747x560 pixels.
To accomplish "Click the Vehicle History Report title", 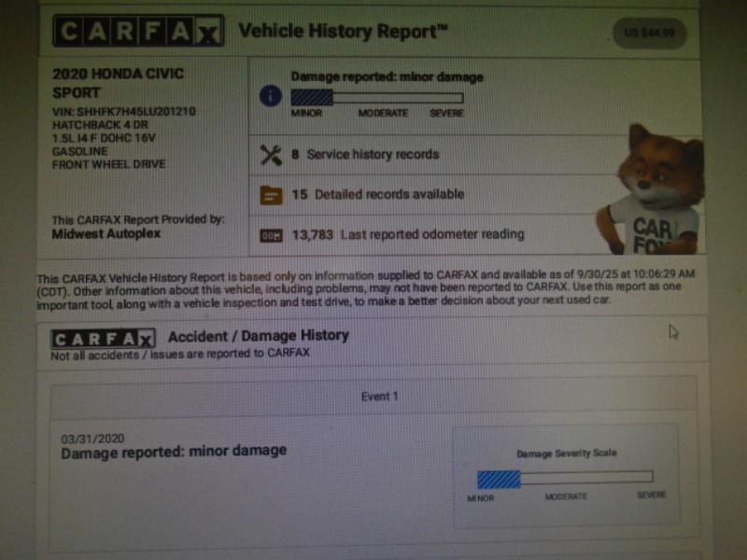I will pyautogui.click(x=343, y=32).
